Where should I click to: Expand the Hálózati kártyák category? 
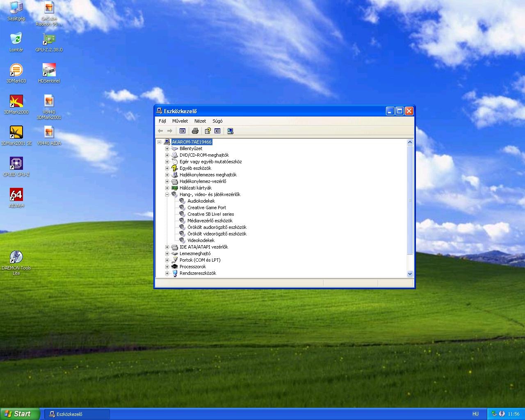click(167, 188)
